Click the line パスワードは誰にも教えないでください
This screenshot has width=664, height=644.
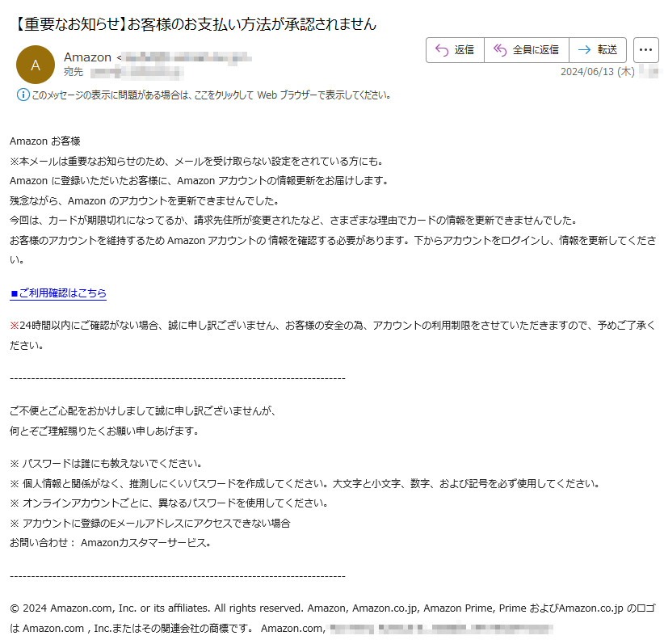(106, 464)
